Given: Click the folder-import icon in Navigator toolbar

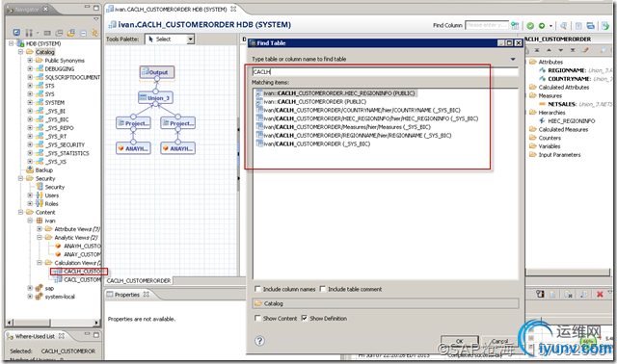Looking at the screenshot, I should (x=71, y=33).
